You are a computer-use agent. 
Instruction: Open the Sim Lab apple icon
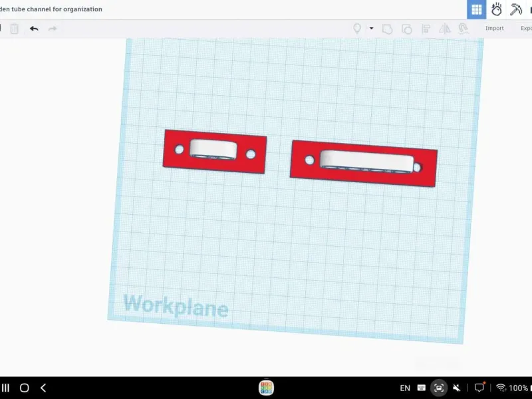(496, 9)
